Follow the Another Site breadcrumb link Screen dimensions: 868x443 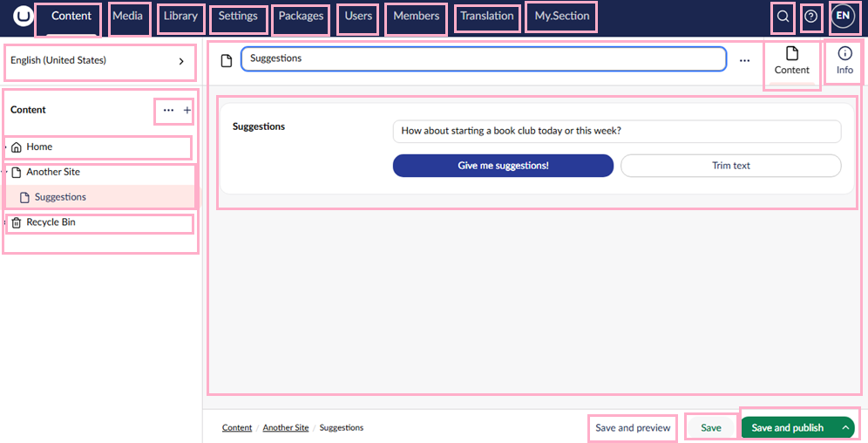pyautogui.click(x=286, y=427)
